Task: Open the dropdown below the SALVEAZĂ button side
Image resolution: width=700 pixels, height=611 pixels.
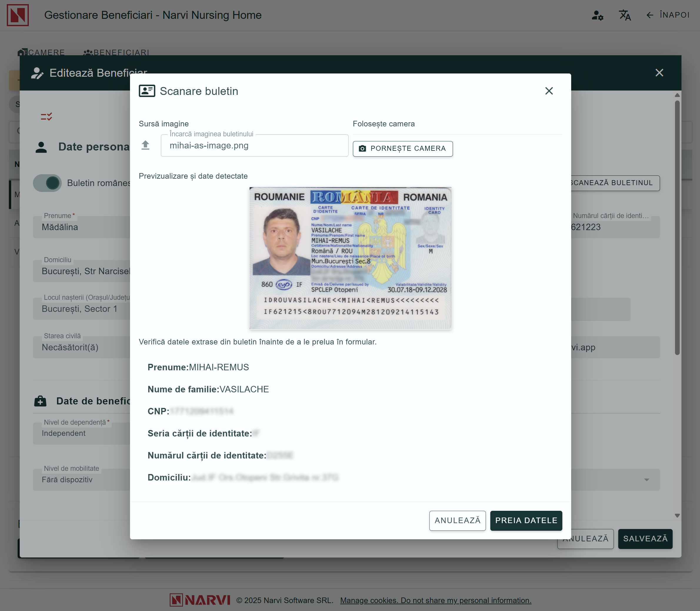Action: (x=647, y=480)
